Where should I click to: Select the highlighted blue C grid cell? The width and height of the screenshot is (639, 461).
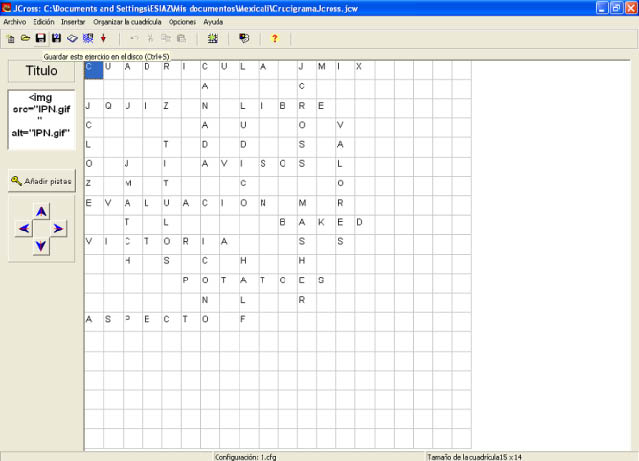point(94,70)
